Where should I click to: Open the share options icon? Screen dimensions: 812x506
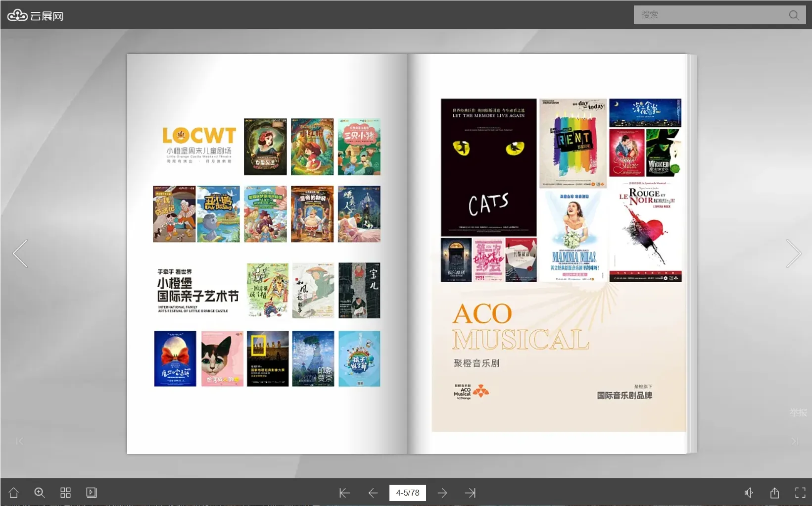(774, 493)
